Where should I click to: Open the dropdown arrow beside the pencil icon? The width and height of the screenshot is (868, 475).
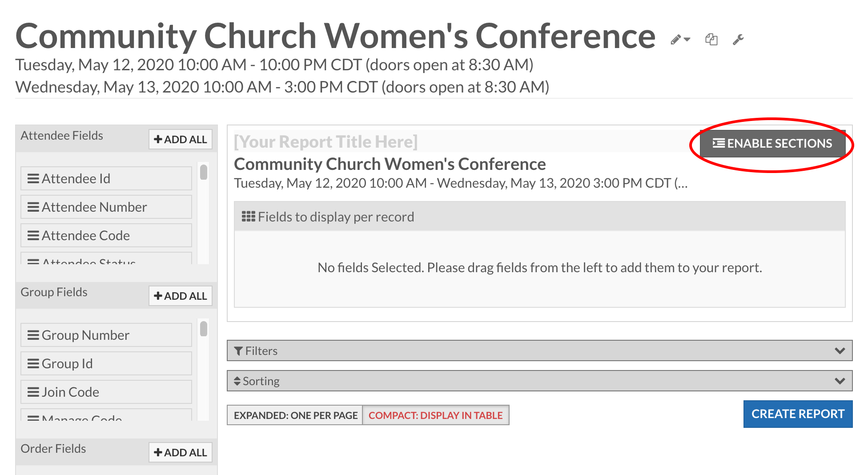pos(687,40)
